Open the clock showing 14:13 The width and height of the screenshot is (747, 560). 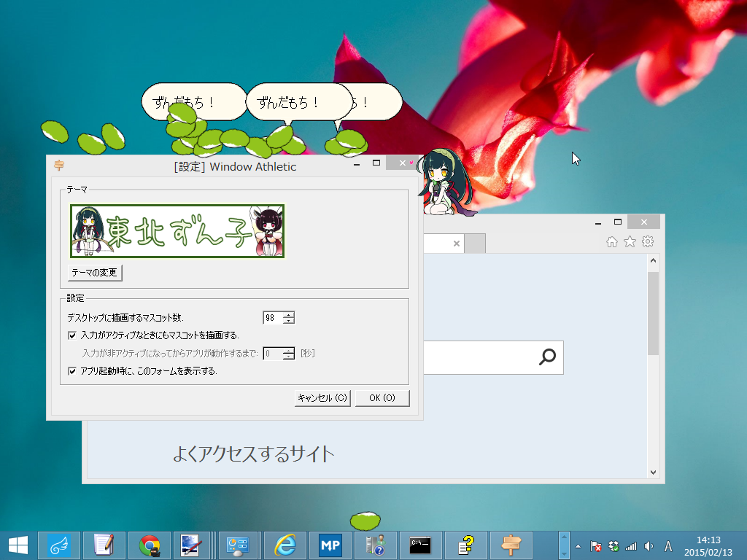pyautogui.click(x=708, y=546)
